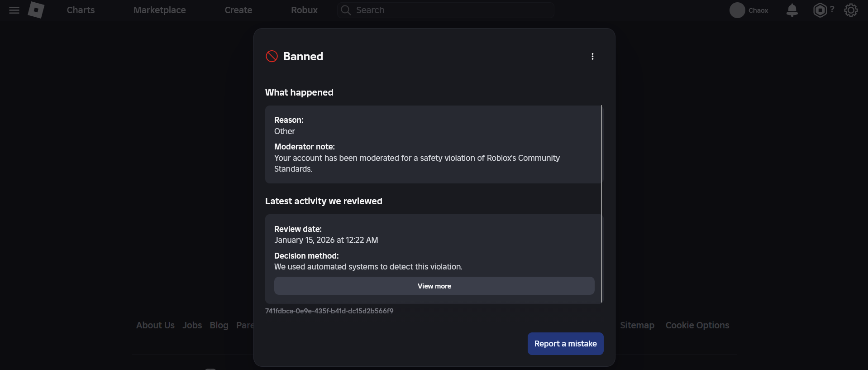Click into the Search field

point(446,10)
